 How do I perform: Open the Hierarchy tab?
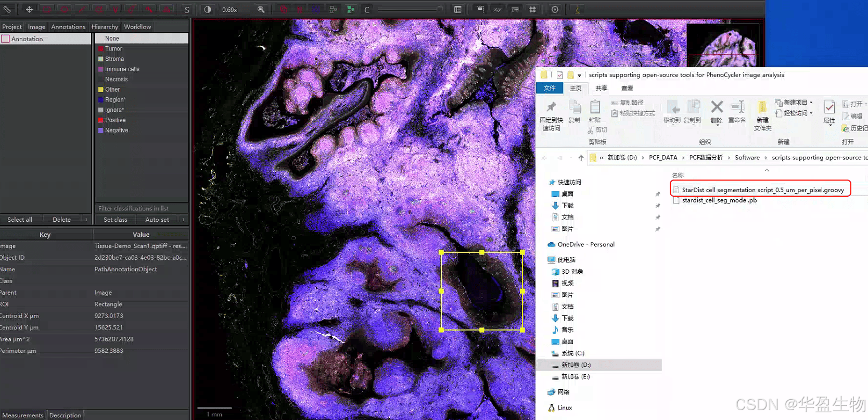tap(105, 27)
